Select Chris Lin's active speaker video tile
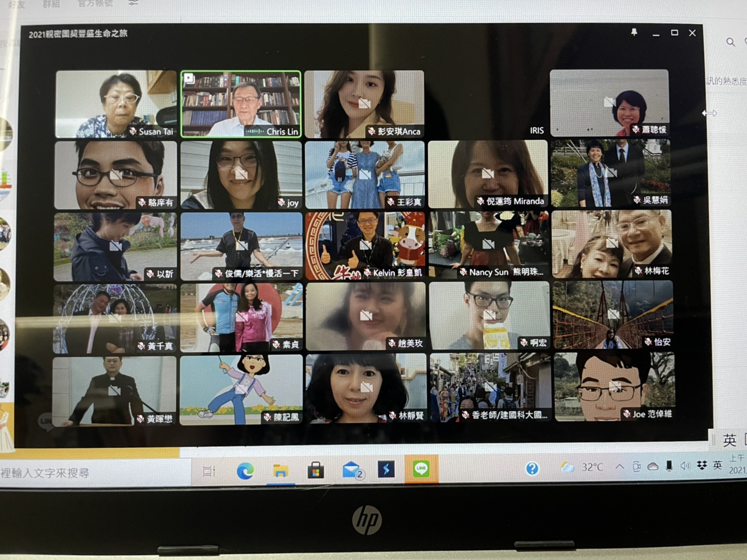This screenshot has width=747, height=560. [241, 104]
